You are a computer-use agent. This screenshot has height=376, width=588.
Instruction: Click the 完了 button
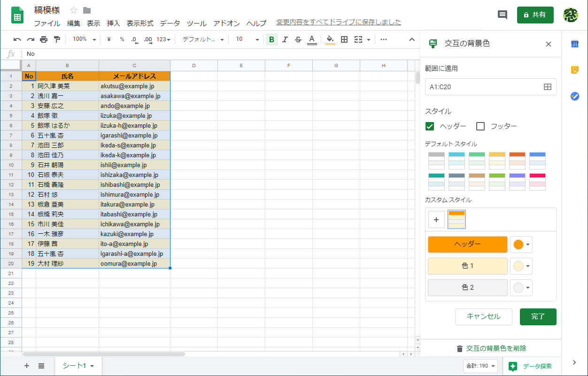pos(538,317)
